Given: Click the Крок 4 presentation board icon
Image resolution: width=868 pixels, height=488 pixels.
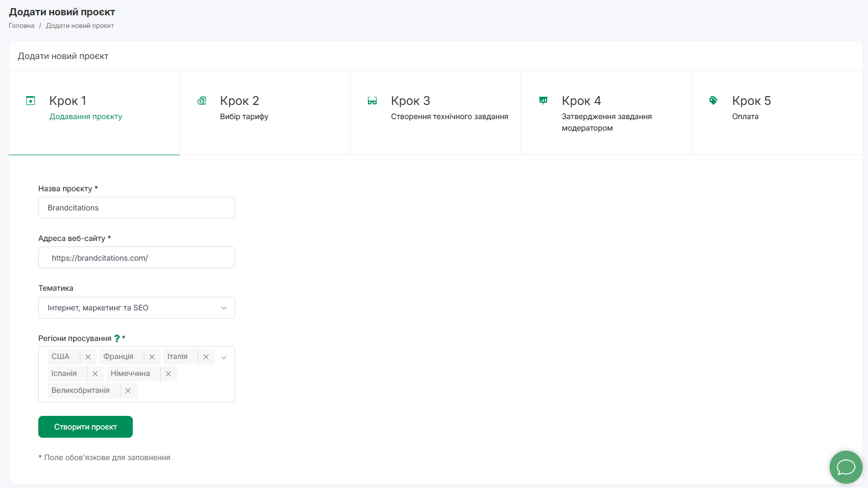Looking at the screenshot, I should [x=543, y=101].
